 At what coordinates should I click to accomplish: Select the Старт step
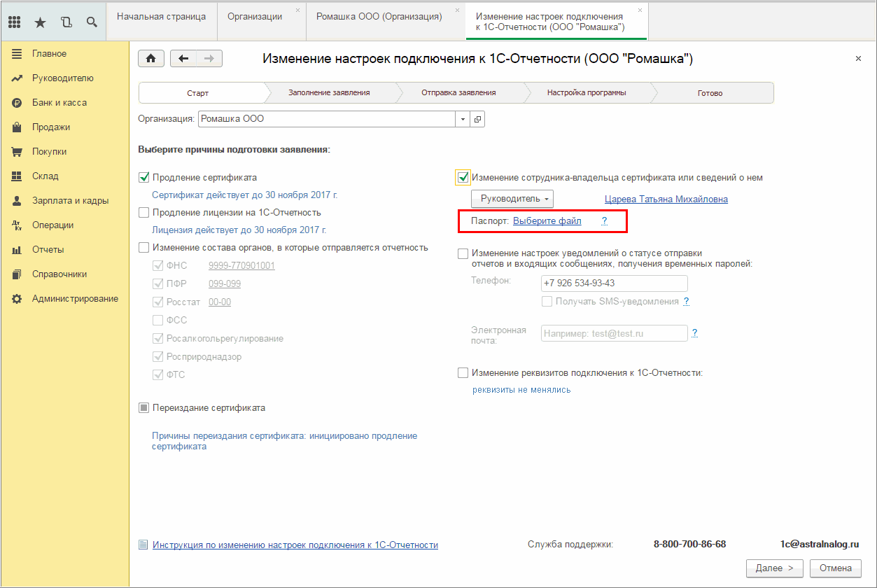point(198,92)
